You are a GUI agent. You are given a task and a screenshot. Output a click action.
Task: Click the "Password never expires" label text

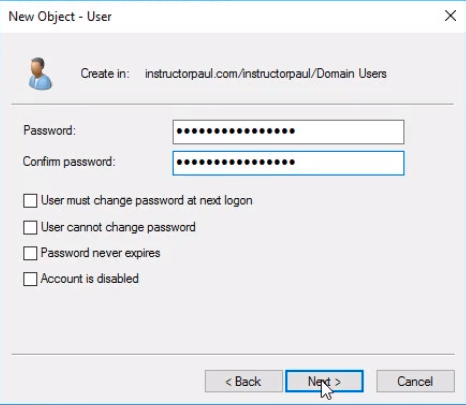point(100,253)
